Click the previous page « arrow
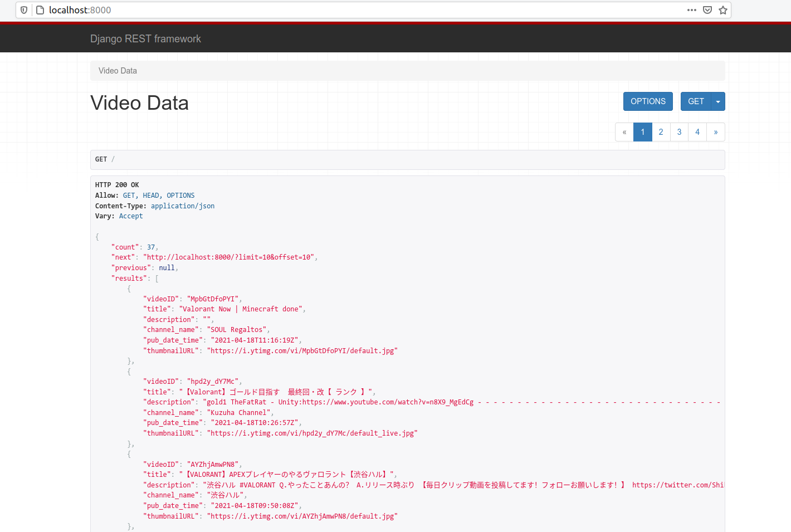Viewport: 791px width, 532px height. [624, 132]
